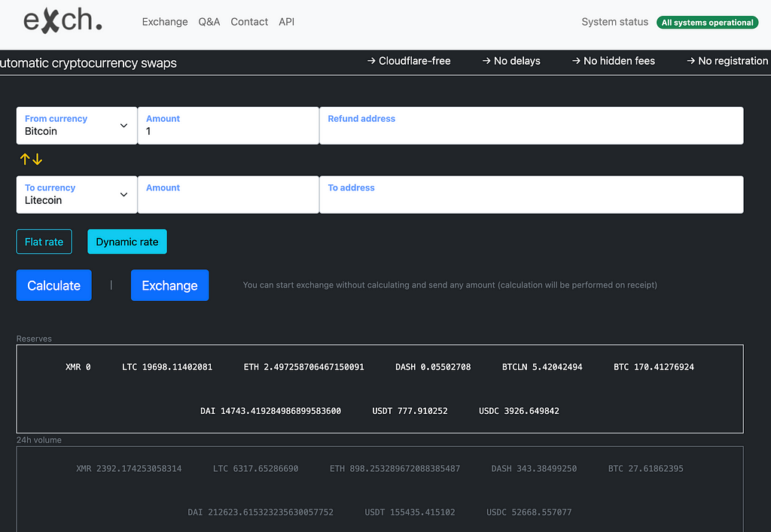
Task: Click the DAI 212623.615323235630057752 volume entry
Action: pyautogui.click(x=261, y=512)
